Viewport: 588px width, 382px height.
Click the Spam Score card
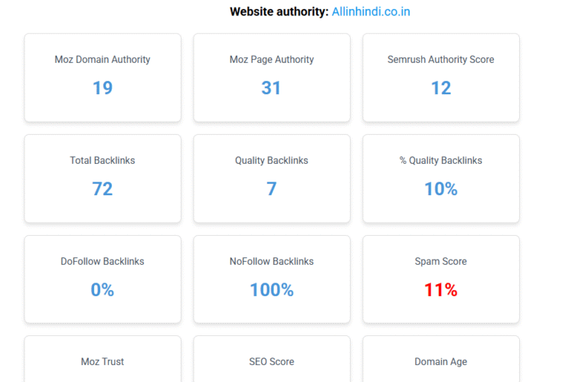pyautogui.click(x=441, y=279)
